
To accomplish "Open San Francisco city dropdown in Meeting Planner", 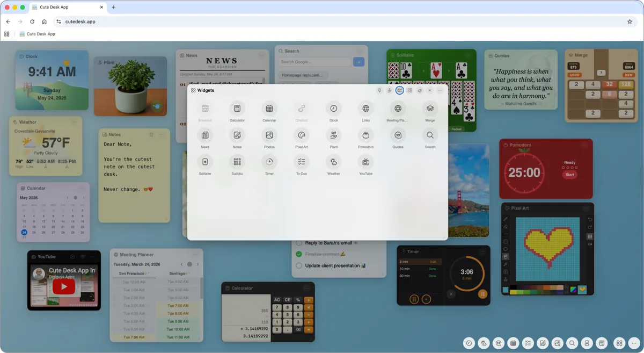I will [134, 273].
